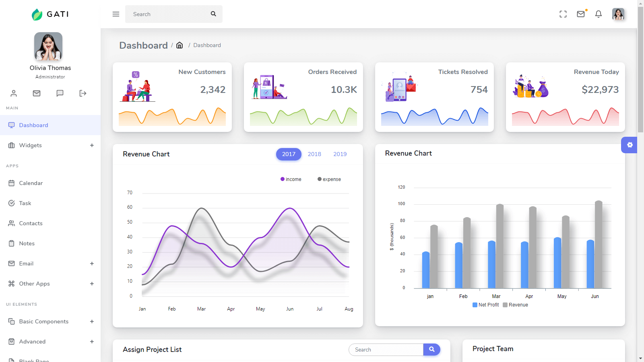Screen dimensions: 644x362
Task: Toggle the expense legend series
Action: pos(329,179)
